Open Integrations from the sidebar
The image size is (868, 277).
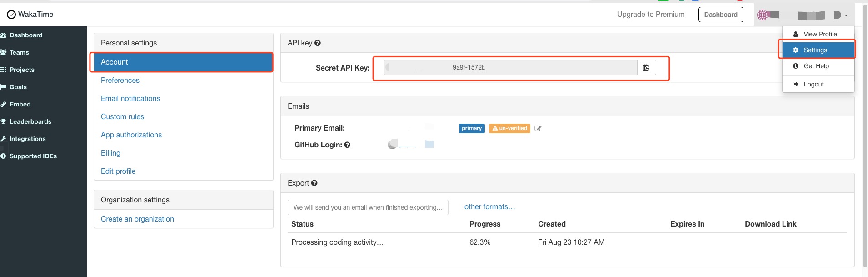coord(27,139)
